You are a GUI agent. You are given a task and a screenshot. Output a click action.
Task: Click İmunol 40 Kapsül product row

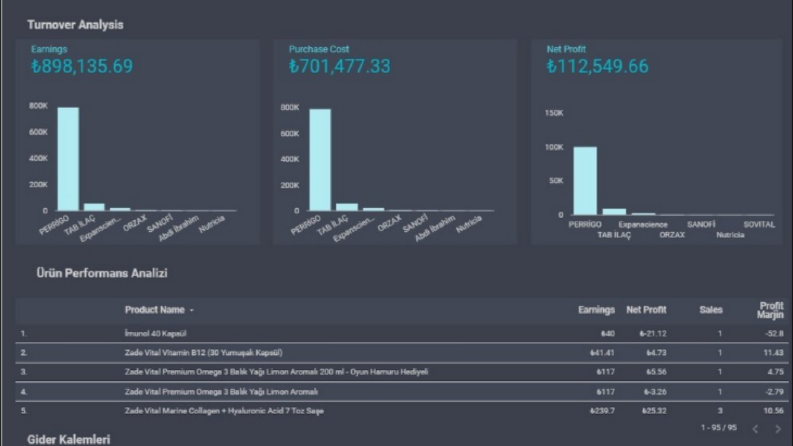click(x=402, y=333)
